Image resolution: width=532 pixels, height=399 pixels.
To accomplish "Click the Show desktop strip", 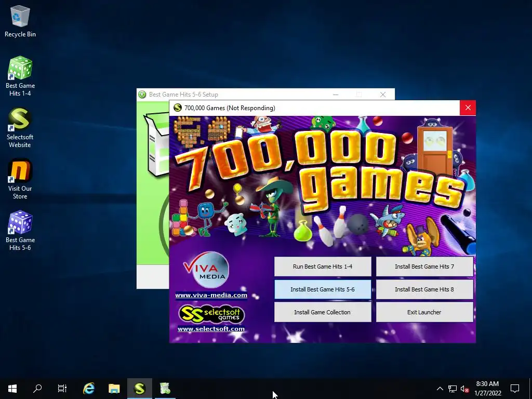I will (530, 389).
